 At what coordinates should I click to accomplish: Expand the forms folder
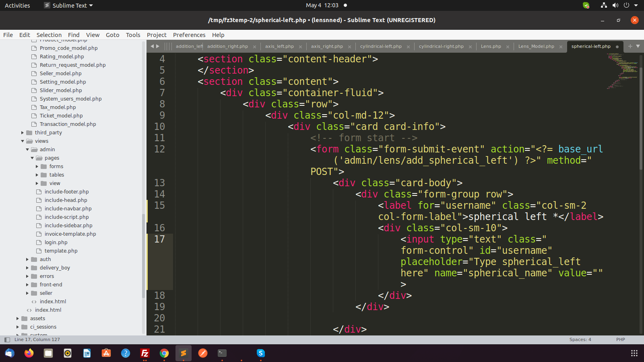point(37,167)
